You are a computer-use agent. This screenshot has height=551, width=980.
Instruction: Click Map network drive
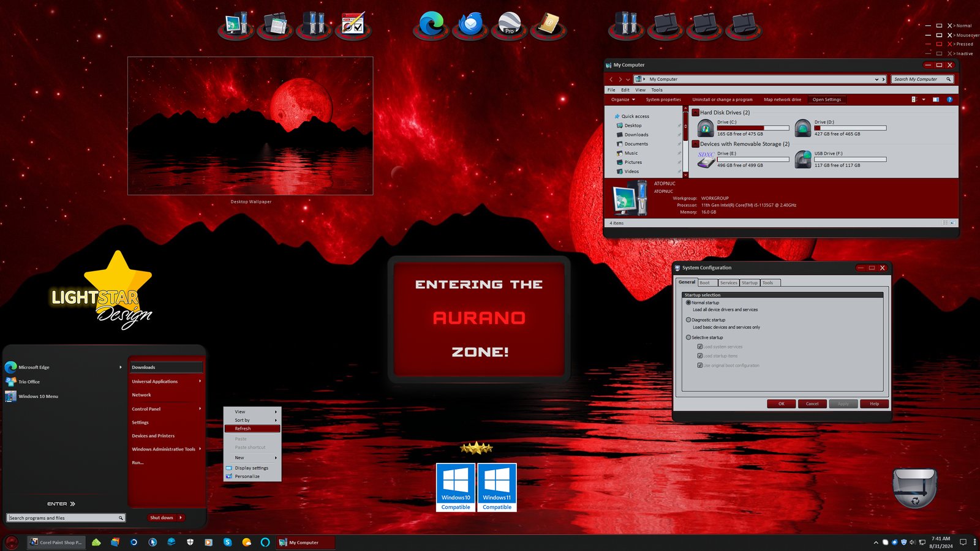point(782,99)
